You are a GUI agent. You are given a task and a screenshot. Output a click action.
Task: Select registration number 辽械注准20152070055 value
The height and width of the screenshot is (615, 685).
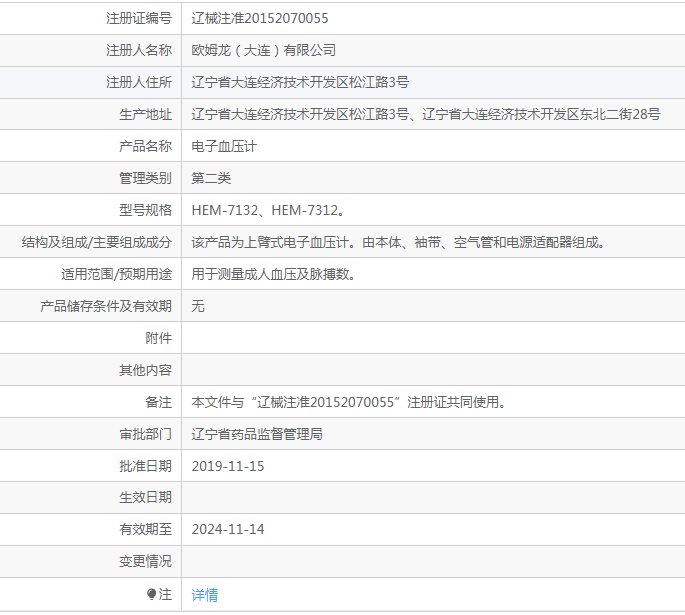tap(259, 18)
